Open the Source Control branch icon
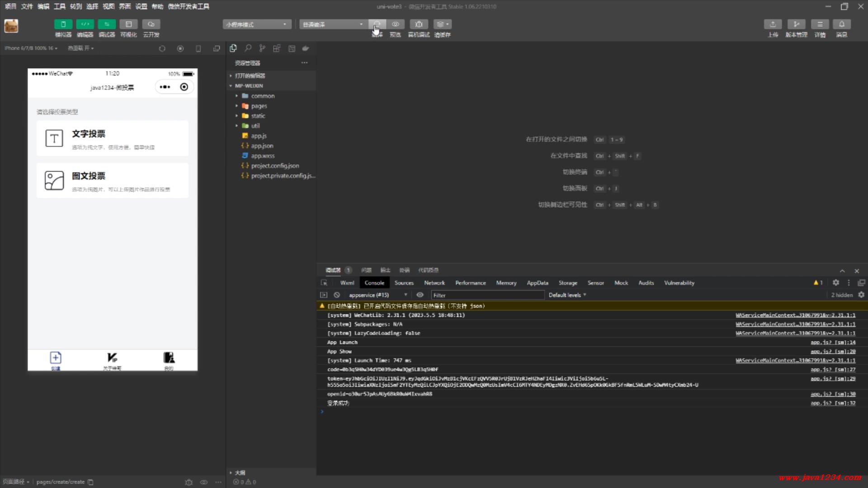Viewport: 868px width, 488px height. [262, 48]
